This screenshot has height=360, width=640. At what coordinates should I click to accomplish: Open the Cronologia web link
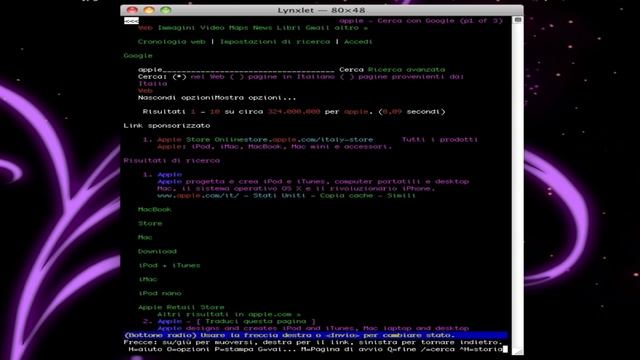pos(171,42)
